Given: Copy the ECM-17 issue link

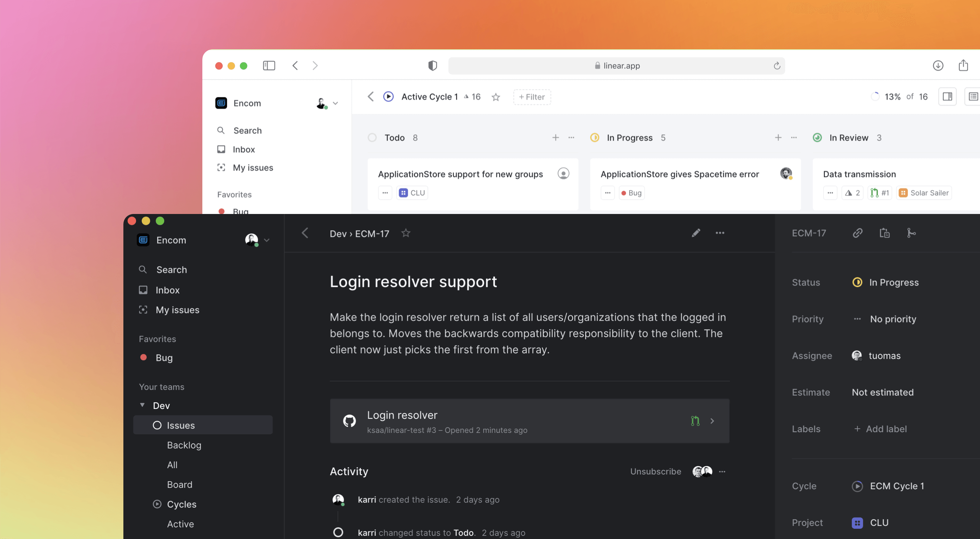Looking at the screenshot, I should pos(857,233).
